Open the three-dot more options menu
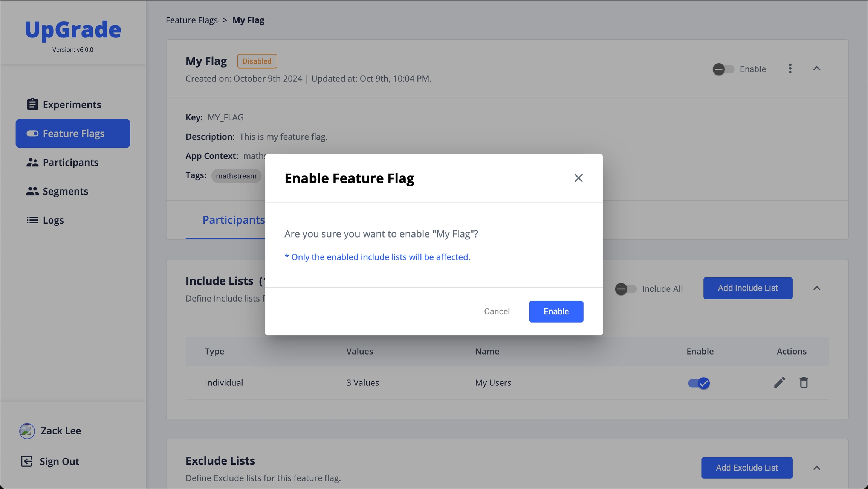 (790, 69)
